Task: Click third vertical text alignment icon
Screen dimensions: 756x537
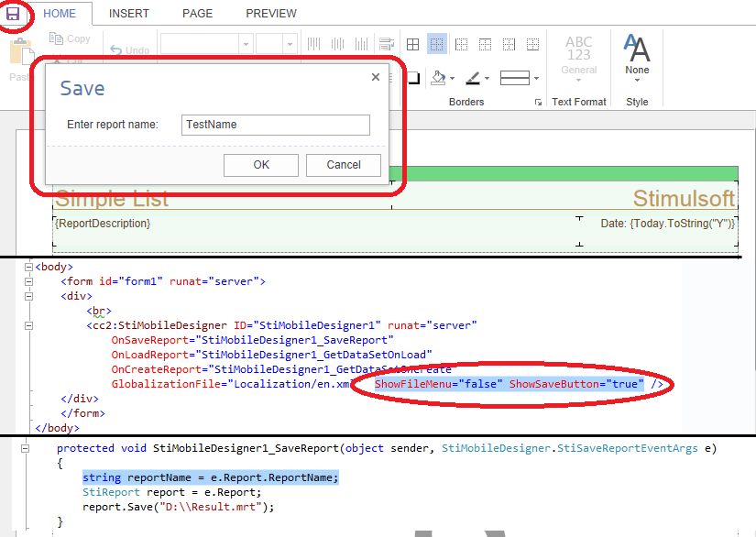Action: tap(361, 44)
